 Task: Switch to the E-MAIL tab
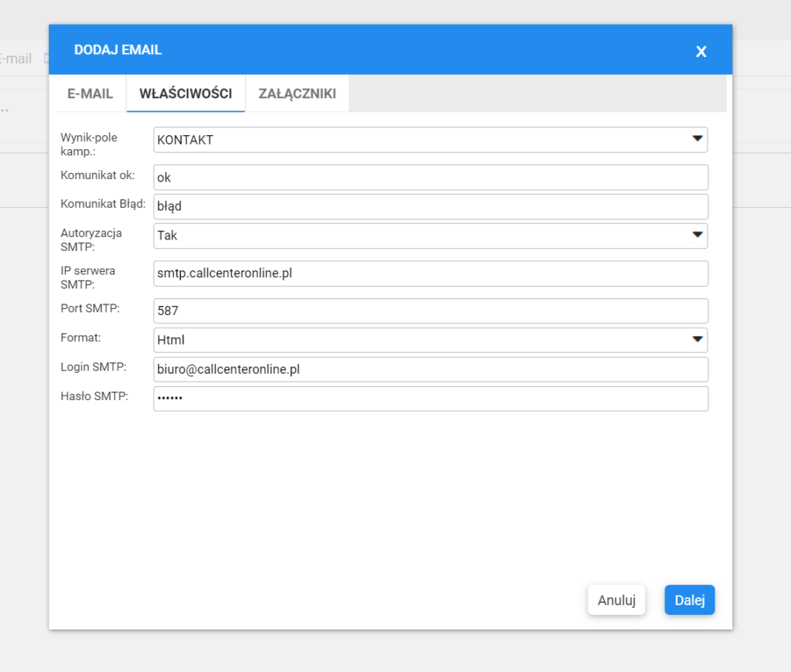tap(90, 93)
